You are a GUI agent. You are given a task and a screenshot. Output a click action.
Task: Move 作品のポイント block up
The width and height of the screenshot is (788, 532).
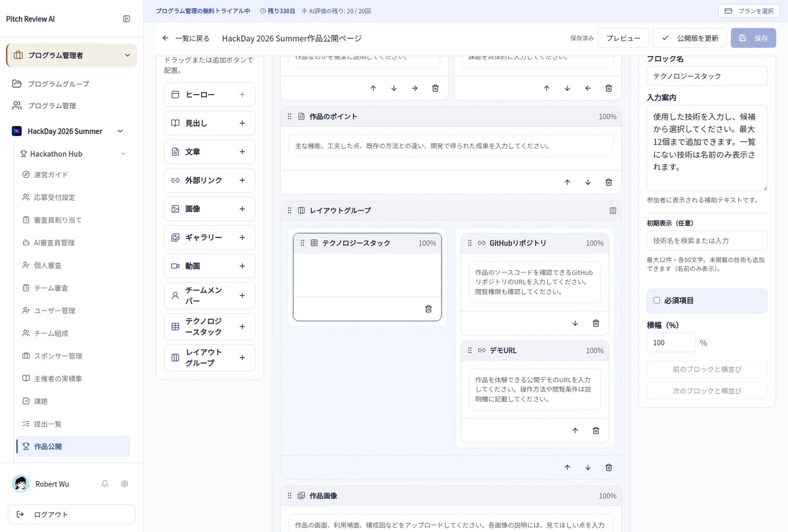pos(567,182)
